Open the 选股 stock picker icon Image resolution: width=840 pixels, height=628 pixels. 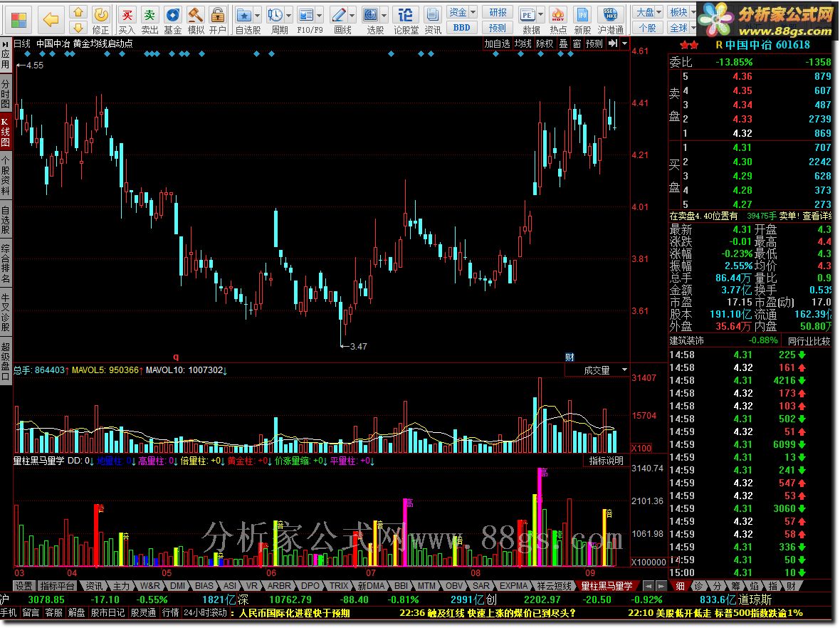pyautogui.click(x=371, y=15)
